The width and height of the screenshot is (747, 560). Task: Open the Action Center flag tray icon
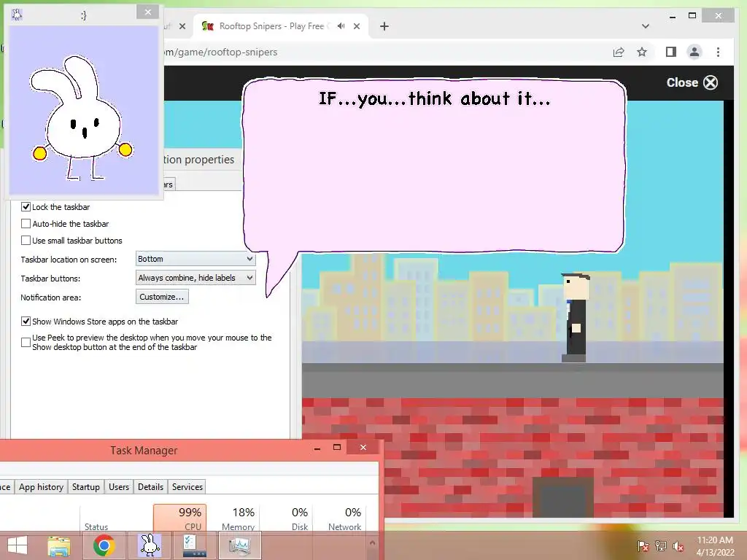coord(643,546)
